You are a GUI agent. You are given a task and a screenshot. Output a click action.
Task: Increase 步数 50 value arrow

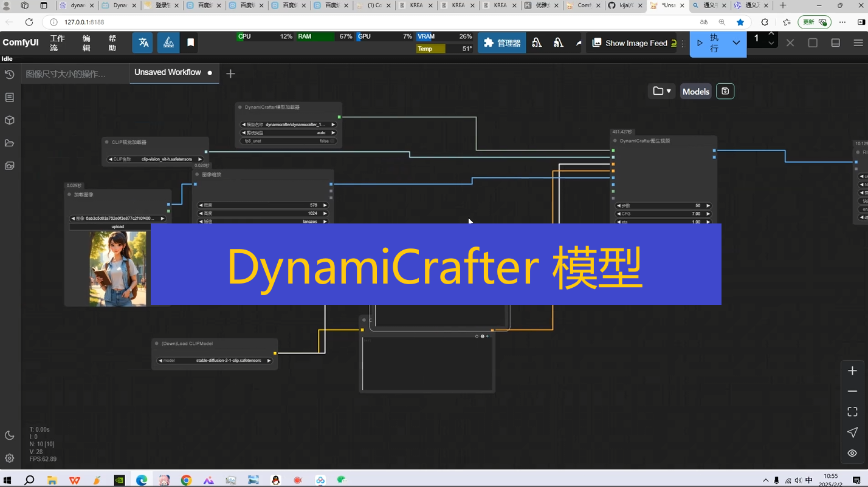(708, 206)
